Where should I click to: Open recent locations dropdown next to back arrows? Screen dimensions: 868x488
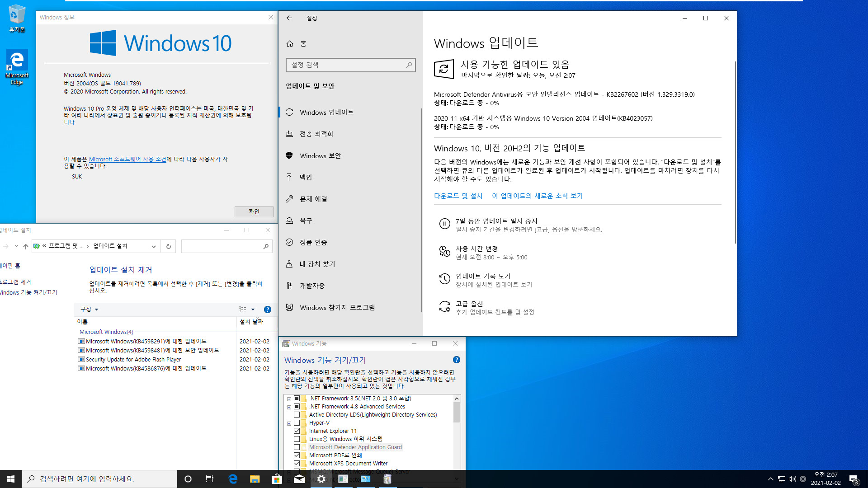click(x=16, y=246)
